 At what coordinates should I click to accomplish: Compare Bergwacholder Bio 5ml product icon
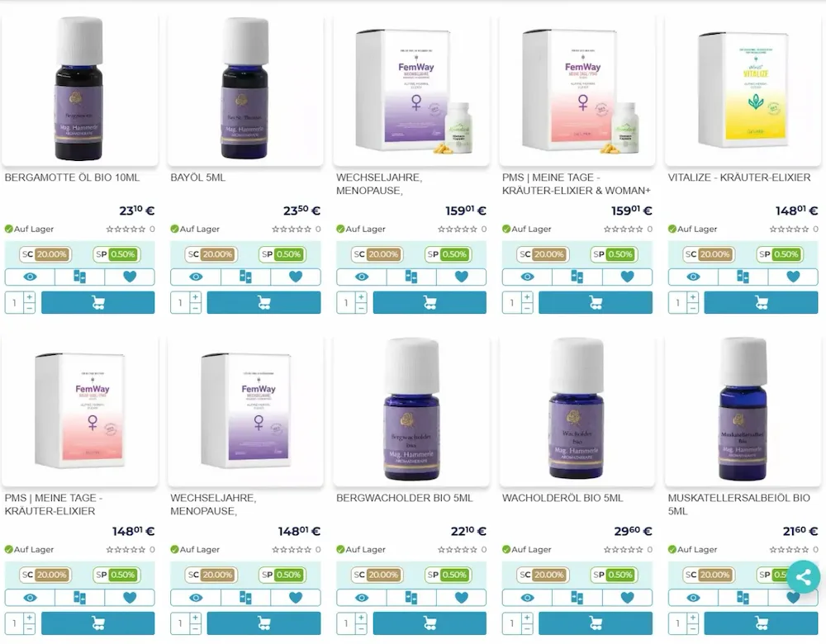point(411,598)
